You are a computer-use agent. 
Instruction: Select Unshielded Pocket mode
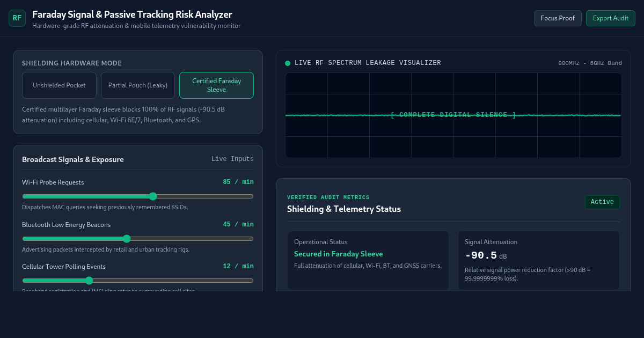coord(59,85)
